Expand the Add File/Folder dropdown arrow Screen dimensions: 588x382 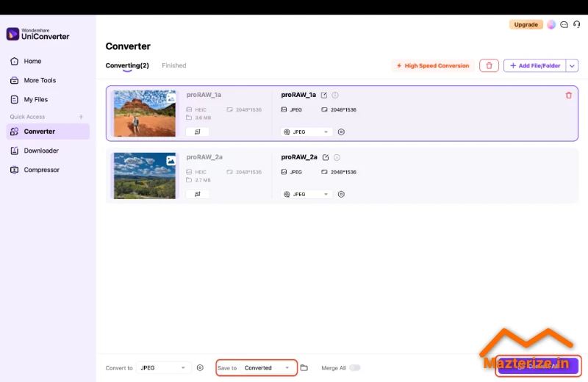click(x=572, y=65)
